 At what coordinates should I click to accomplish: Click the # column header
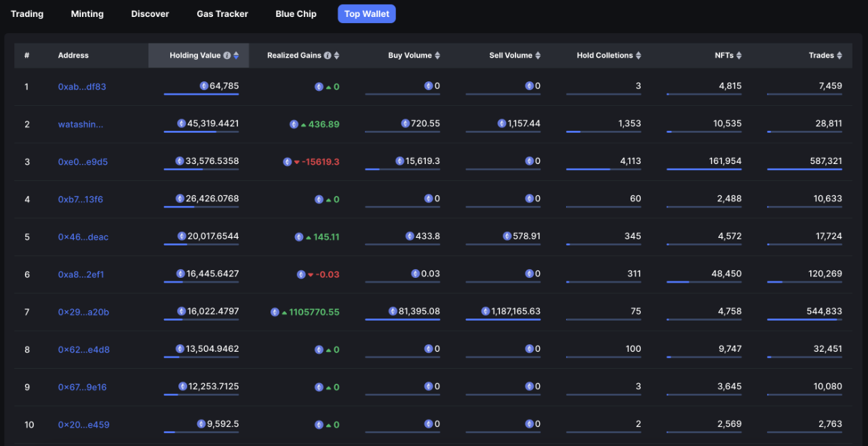point(26,56)
